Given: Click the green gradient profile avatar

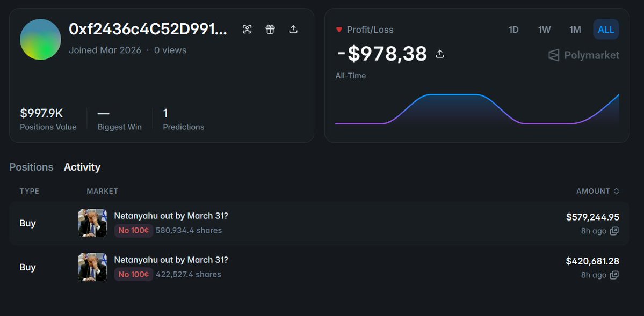Looking at the screenshot, I should (40, 39).
